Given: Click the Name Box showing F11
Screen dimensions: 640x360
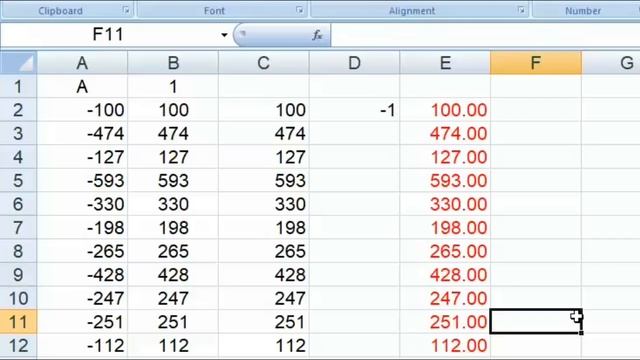Looking at the screenshot, I should (108, 35).
